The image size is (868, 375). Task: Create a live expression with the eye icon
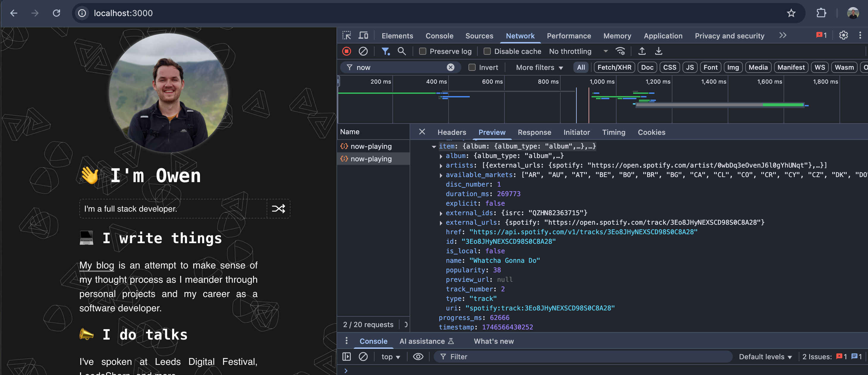(418, 357)
